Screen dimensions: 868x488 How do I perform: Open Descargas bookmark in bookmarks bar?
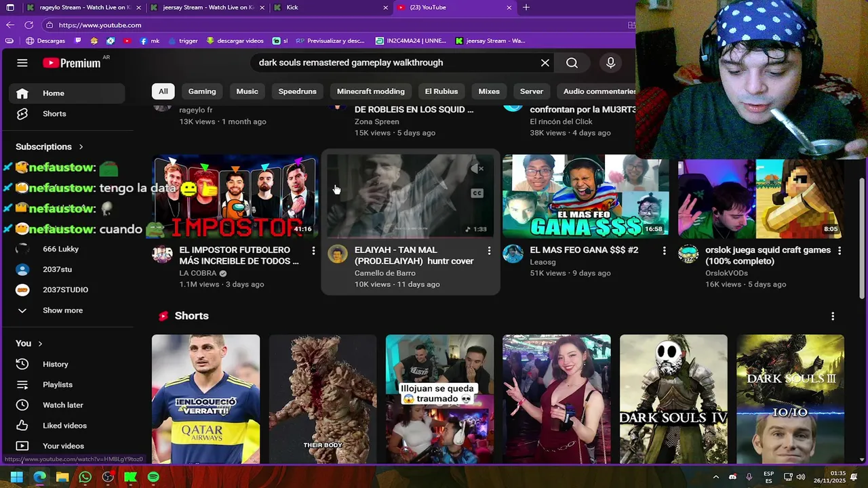click(x=45, y=41)
